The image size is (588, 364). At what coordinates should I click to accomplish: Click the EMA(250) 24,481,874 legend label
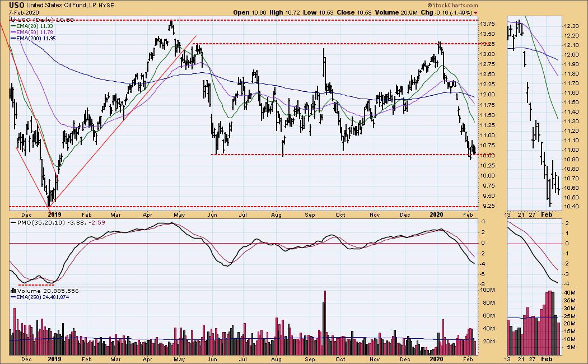[x=43, y=297]
